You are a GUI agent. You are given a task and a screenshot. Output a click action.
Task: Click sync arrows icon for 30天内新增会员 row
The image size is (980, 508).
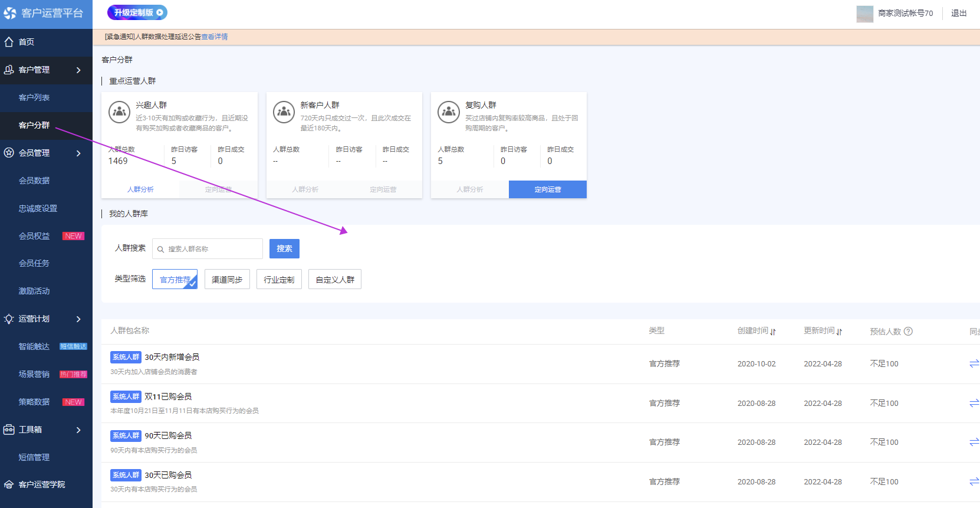974,363
